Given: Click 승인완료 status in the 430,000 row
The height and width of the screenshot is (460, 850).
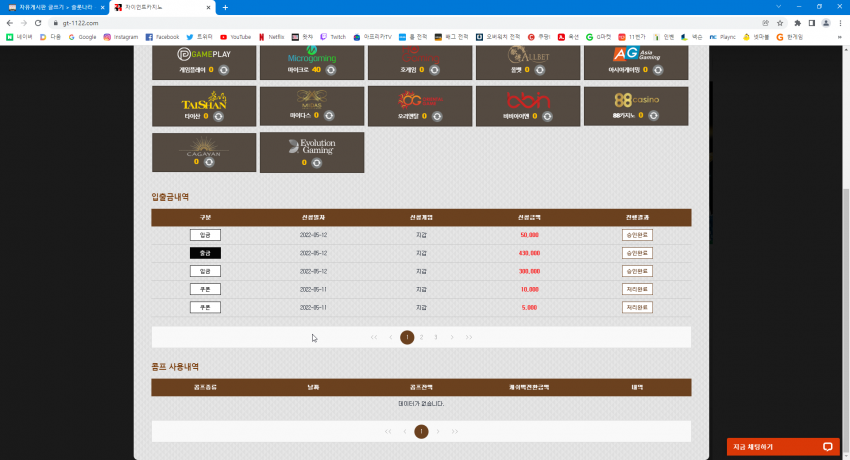Looking at the screenshot, I should point(637,253).
